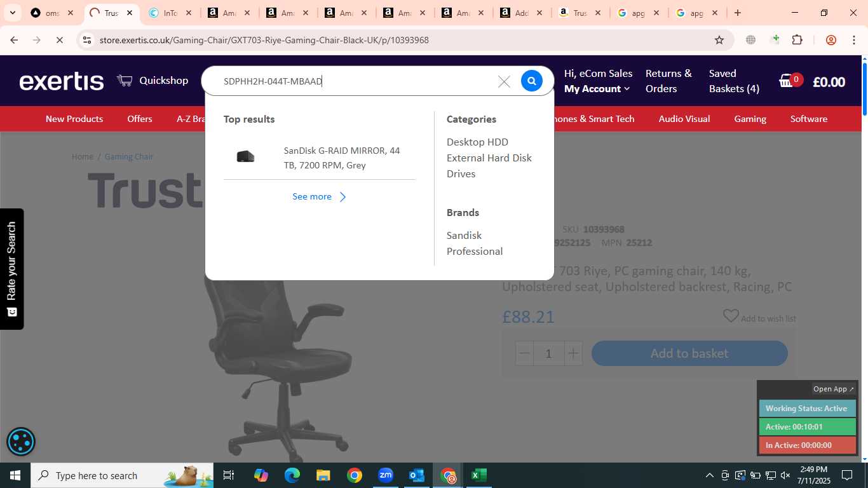Select Sandisk Professional brand suggestion
This screenshot has width=868, height=488.
[x=475, y=243]
